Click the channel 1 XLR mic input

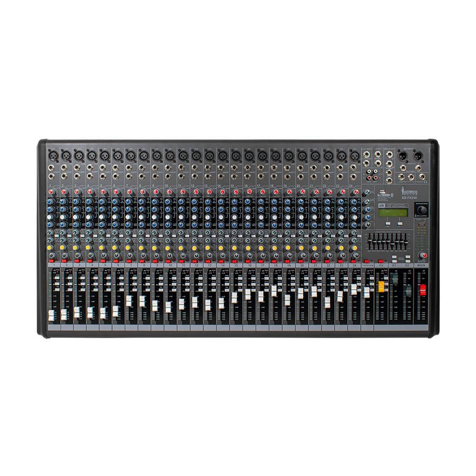click(53, 155)
